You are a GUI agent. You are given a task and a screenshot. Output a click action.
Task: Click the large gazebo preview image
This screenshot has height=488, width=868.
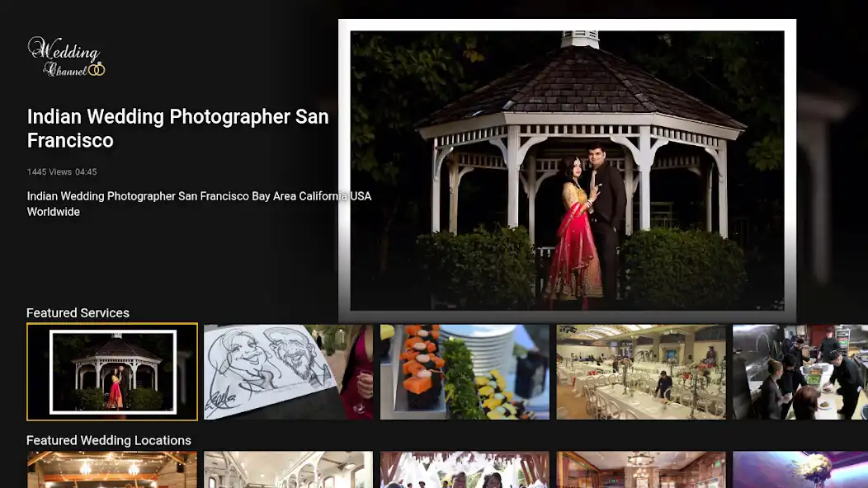[x=567, y=171]
